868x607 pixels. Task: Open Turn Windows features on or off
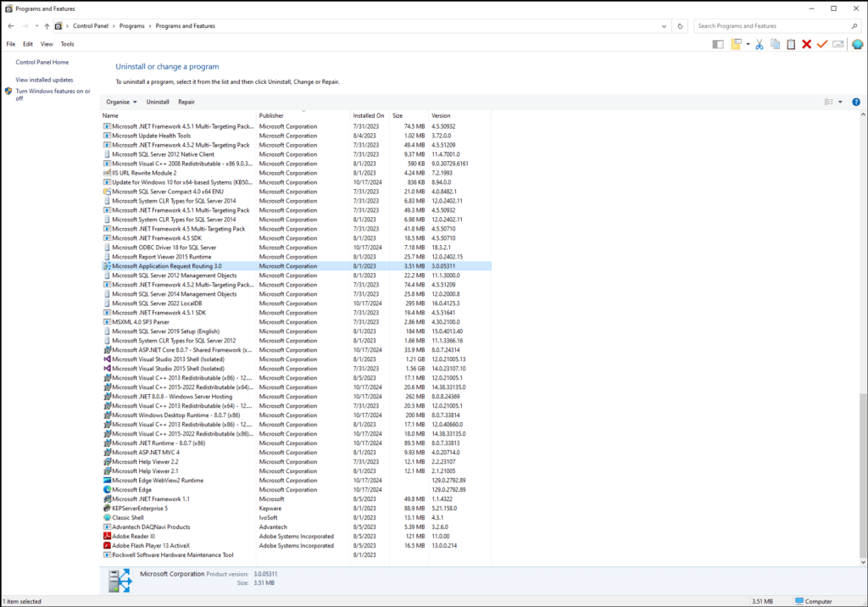point(53,95)
